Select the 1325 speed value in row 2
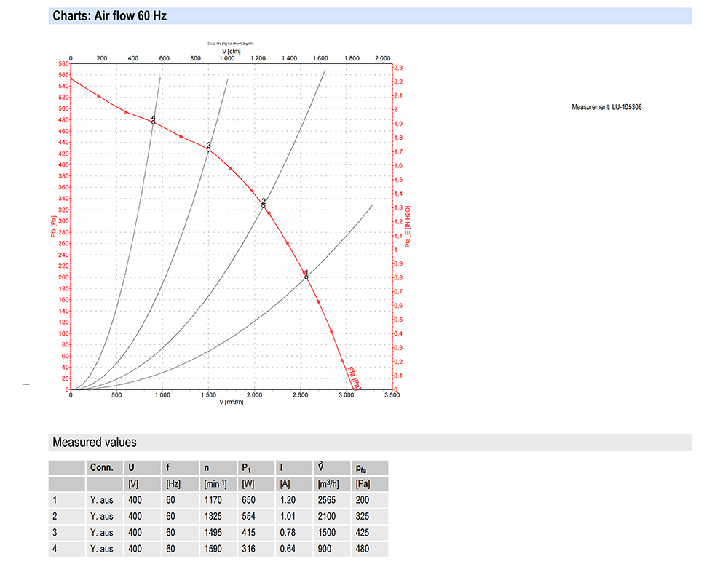This screenshot has height=575, width=728. pos(214,517)
